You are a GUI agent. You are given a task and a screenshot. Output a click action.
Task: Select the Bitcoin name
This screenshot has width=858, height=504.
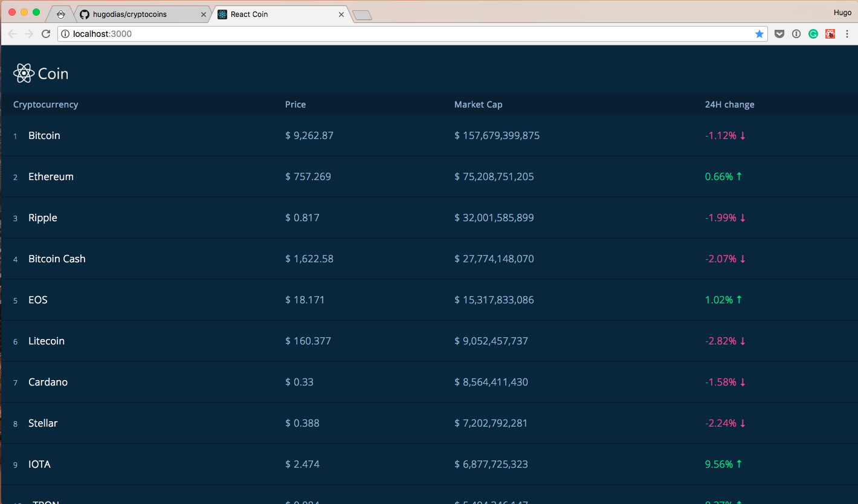(x=44, y=135)
